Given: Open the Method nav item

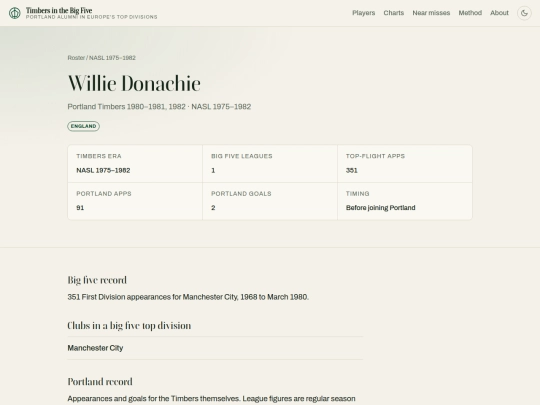Looking at the screenshot, I should 470,13.
